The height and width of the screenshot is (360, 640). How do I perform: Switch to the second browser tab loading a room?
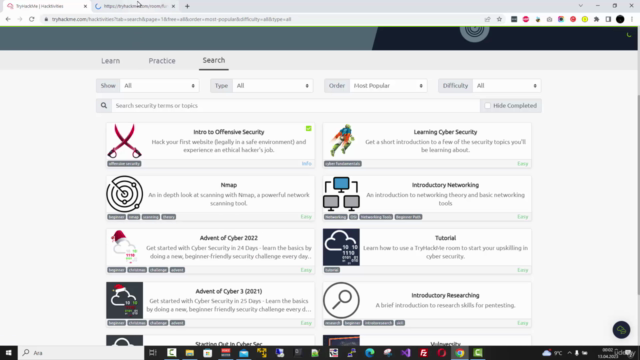135,6
